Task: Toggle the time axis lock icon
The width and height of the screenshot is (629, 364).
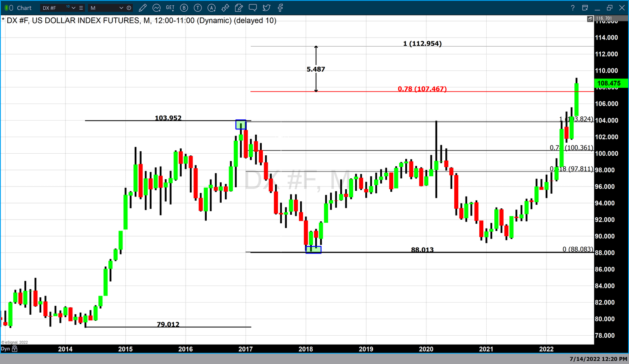Action: (x=15, y=349)
